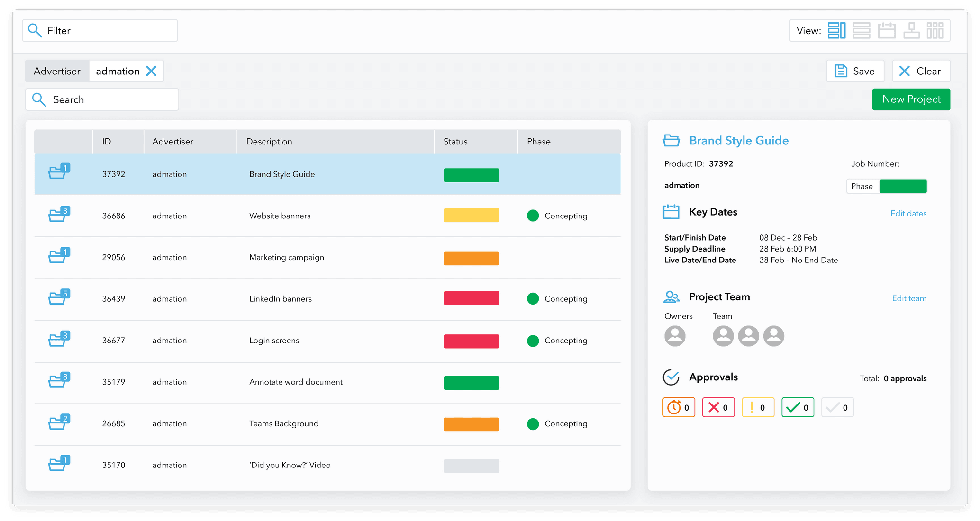
Task: Open the Advertiser filter selector
Action: coord(56,71)
